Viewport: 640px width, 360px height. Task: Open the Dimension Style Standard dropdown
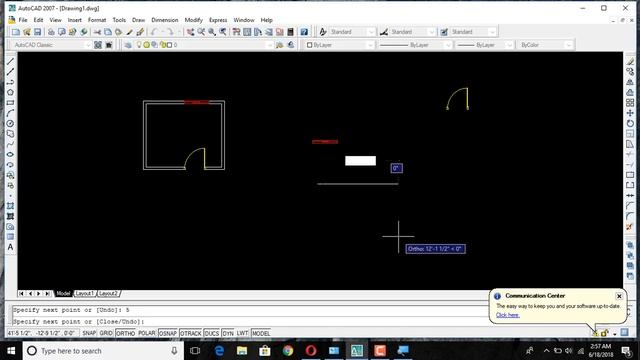(431, 32)
